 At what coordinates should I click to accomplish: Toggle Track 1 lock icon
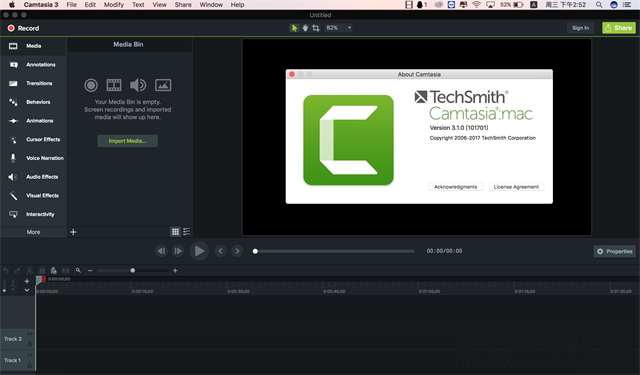tap(30, 365)
